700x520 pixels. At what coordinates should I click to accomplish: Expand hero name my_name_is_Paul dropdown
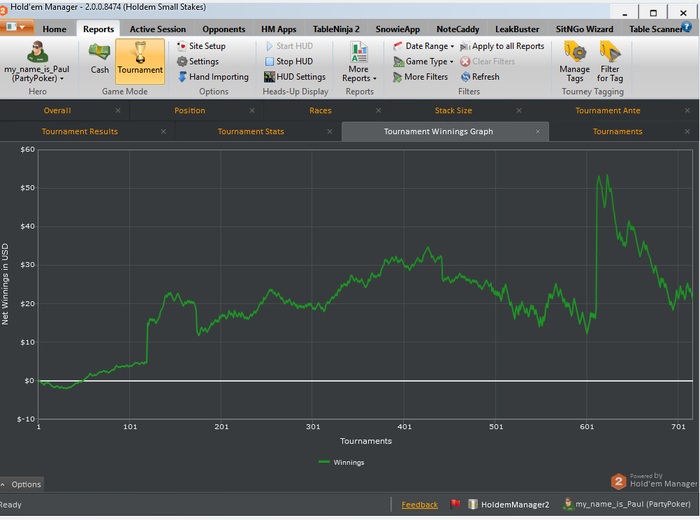37,74
